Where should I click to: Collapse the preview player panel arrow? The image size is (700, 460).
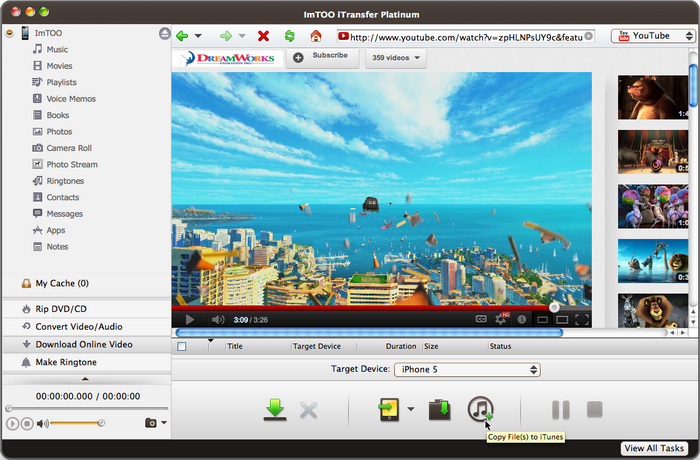coord(85,379)
